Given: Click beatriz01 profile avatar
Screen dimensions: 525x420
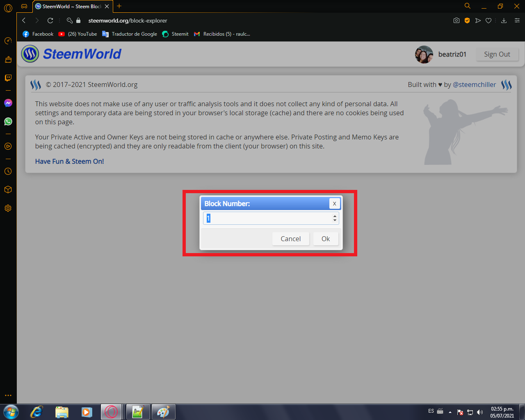Looking at the screenshot, I should tap(424, 54).
